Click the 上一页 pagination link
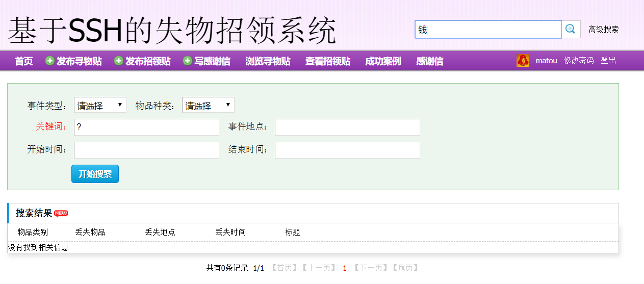 tap(318, 268)
